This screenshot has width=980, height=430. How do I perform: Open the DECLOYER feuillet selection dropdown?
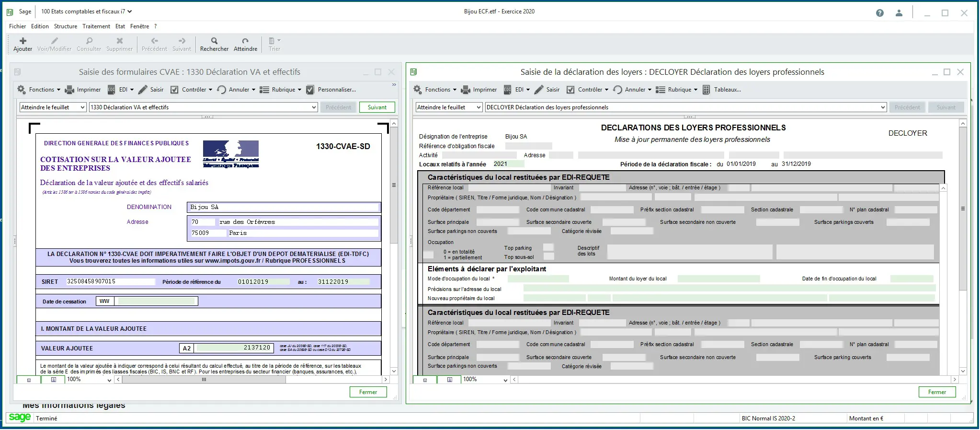pos(883,107)
